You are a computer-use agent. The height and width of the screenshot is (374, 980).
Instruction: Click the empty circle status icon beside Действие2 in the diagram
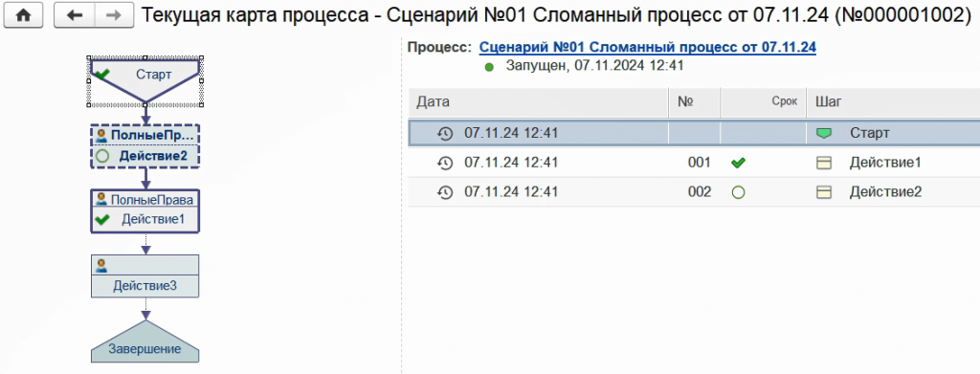point(103,156)
